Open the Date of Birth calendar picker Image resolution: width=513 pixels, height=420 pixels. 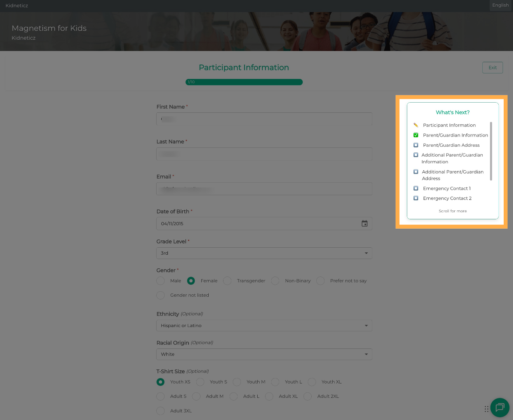point(364,224)
